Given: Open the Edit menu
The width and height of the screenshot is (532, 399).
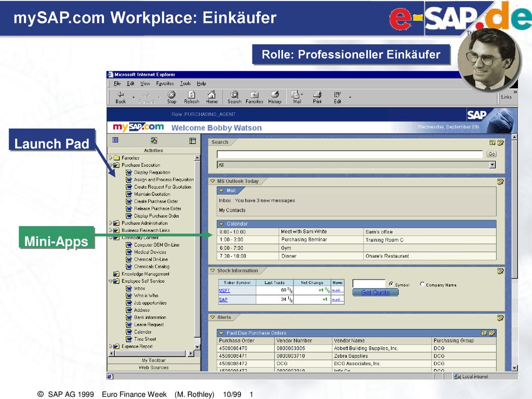Looking at the screenshot, I should [130, 84].
